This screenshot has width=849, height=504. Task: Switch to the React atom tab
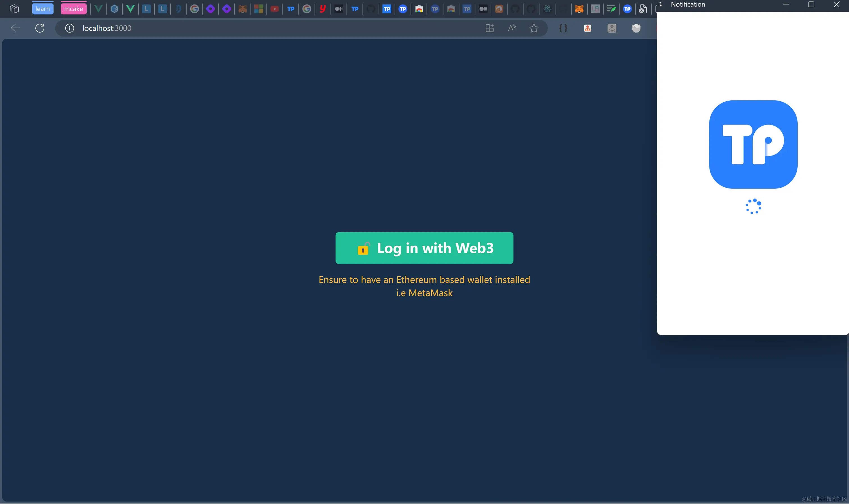pyautogui.click(x=547, y=9)
